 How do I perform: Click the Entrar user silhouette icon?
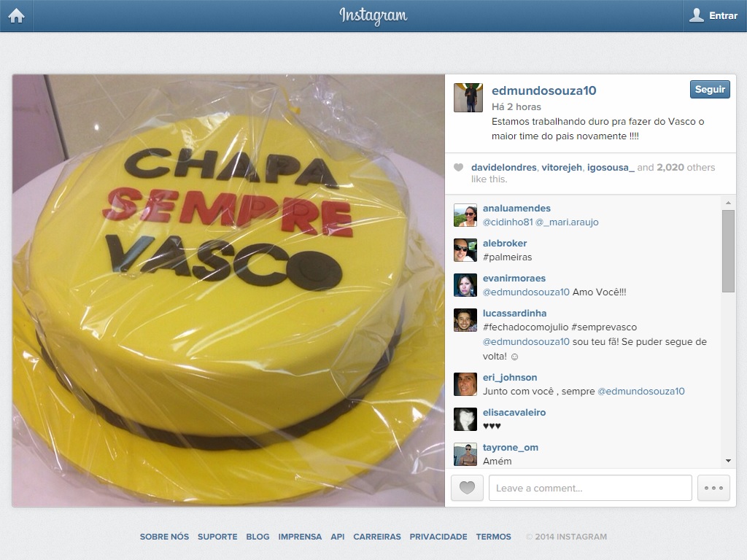click(697, 15)
